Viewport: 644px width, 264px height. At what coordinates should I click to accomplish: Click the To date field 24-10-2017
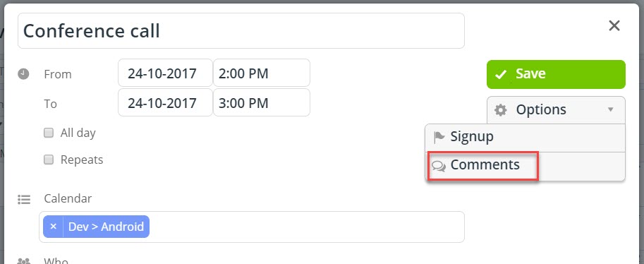click(165, 102)
